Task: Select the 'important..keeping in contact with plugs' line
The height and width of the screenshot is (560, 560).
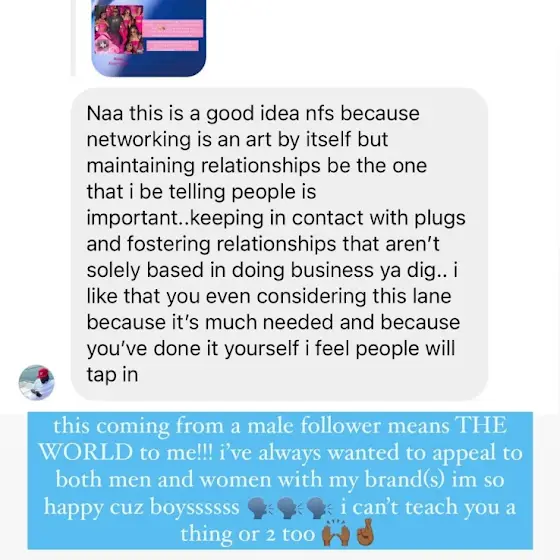Action: pyautogui.click(x=276, y=218)
